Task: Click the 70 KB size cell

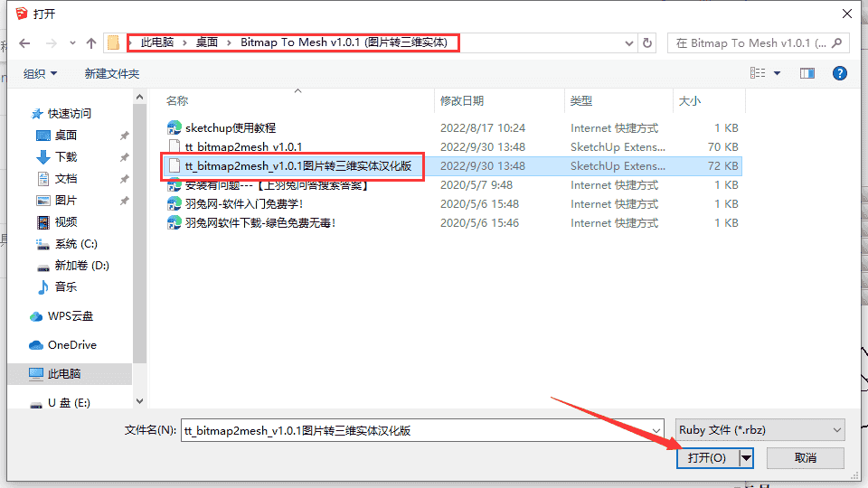Action: [x=723, y=147]
